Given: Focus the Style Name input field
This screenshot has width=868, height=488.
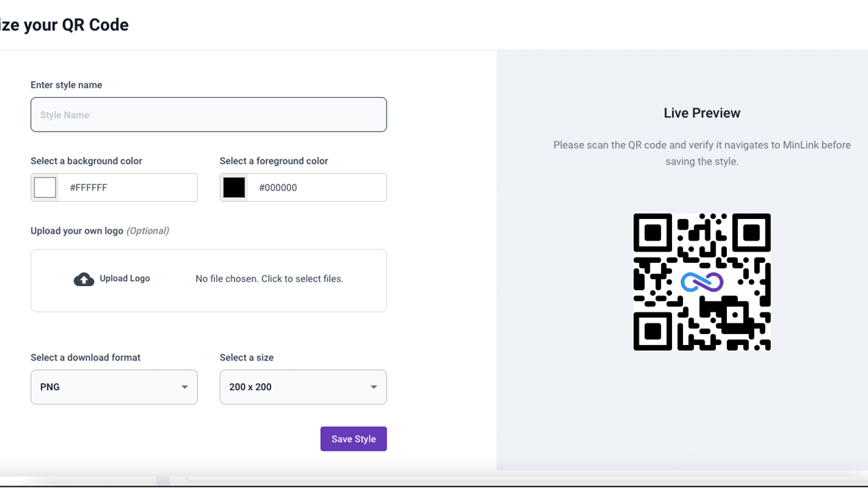Looking at the screenshot, I should click(209, 115).
